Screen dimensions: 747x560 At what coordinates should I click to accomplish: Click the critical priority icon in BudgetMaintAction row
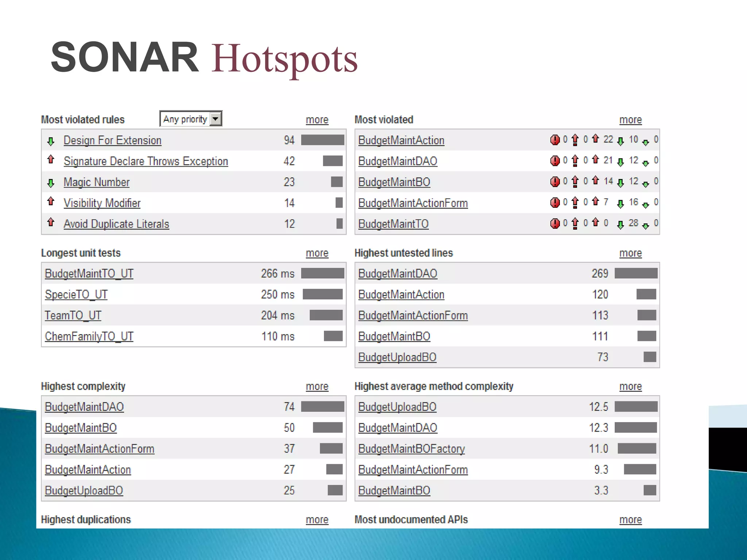[x=575, y=140]
